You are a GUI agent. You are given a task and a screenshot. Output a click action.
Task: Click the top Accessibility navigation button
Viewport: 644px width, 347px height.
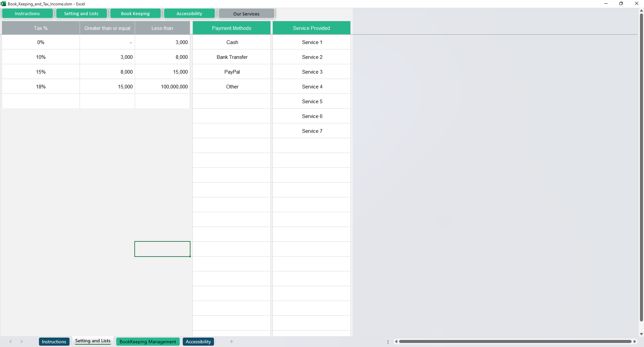point(189,14)
